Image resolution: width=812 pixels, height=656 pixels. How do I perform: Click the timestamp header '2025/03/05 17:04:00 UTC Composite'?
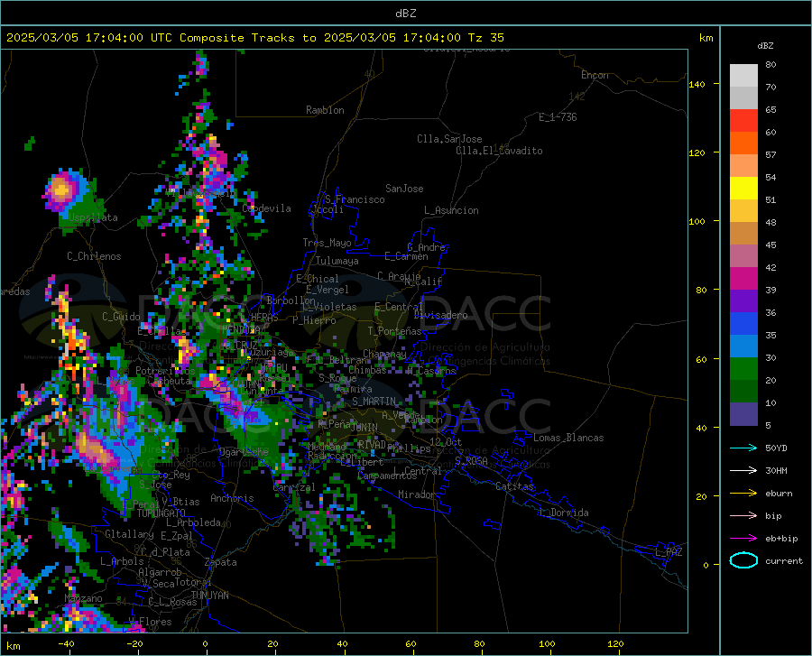[x=125, y=37]
